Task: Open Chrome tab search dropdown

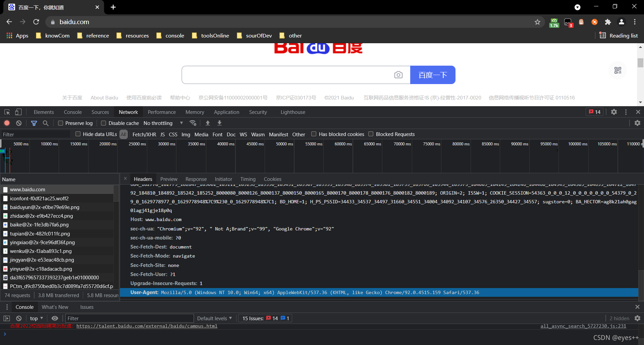Action: tap(577, 7)
